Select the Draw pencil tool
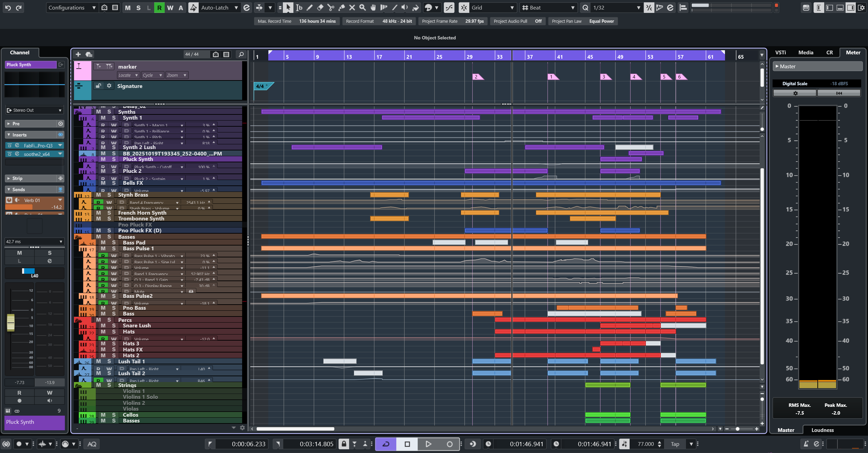Screen dimensions: 868x453 click(309, 7)
